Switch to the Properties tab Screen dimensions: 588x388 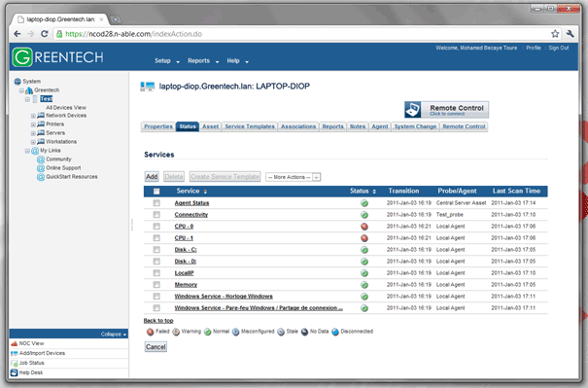[x=158, y=126]
